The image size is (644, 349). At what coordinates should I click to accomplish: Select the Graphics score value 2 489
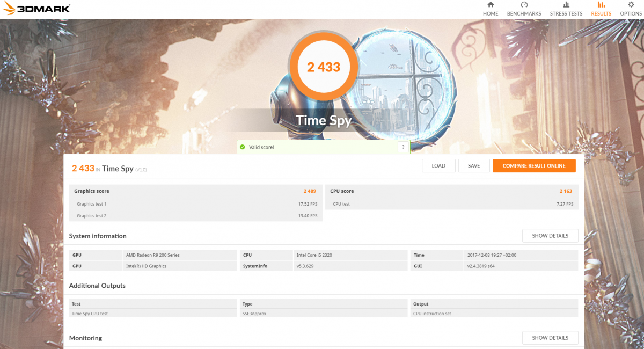tap(310, 191)
